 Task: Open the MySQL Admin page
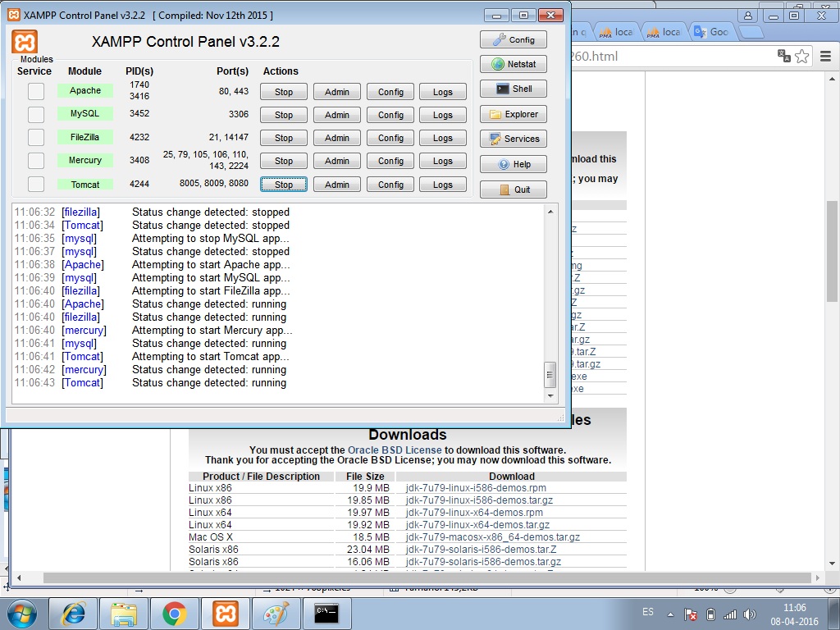click(337, 115)
